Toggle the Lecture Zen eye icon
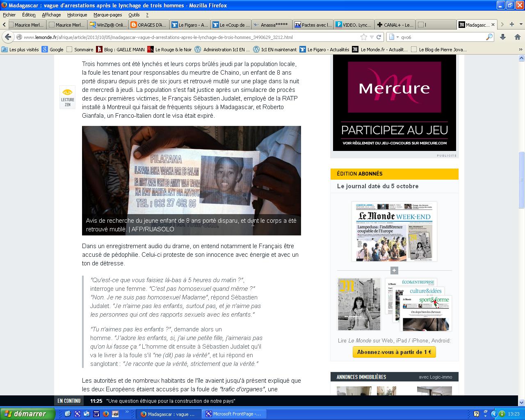The width and height of the screenshot is (525, 420). click(x=67, y=97)
